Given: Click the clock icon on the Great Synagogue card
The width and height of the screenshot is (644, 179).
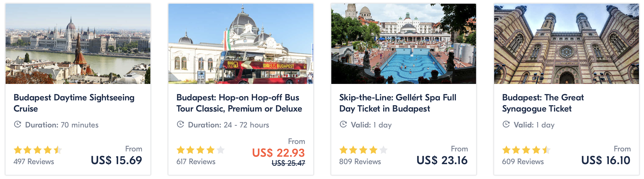Looking at the screenshot, I should [x=506, y=124].
